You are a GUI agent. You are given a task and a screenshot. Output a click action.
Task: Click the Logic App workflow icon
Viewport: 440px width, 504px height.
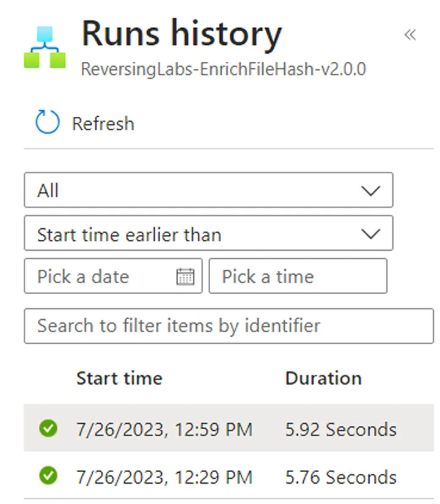45,47
